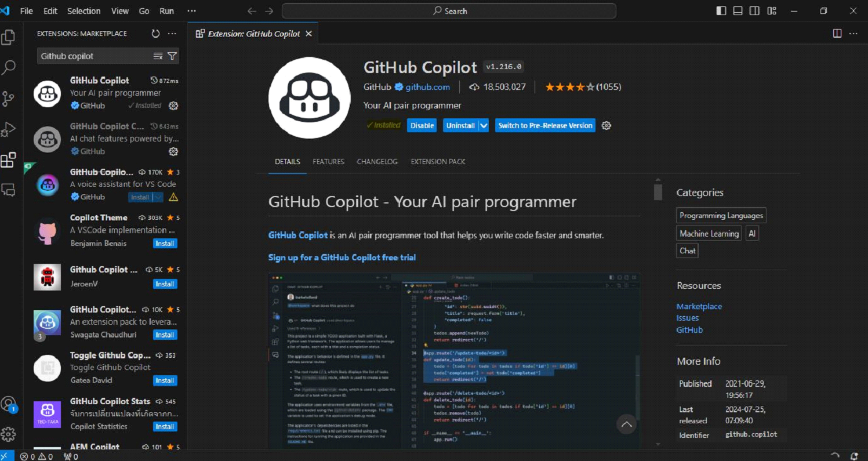Viewport: 868px width, 461px height.
Task: Clear the extension search query
Action: (157, 56)
